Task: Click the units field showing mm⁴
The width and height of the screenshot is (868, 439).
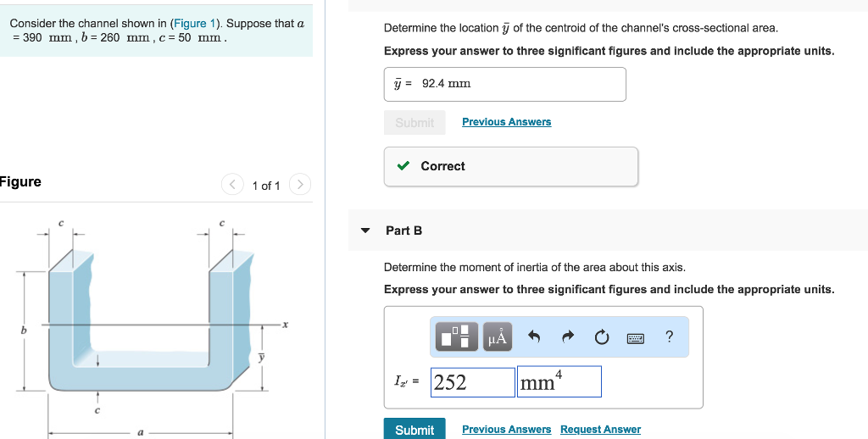Action: [559, 381]
